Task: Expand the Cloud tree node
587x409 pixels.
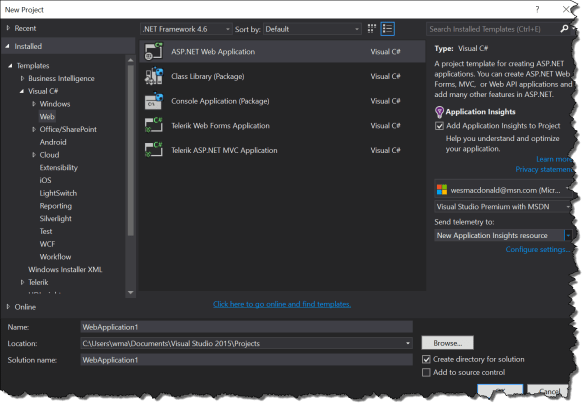Action: pos(34,155)
